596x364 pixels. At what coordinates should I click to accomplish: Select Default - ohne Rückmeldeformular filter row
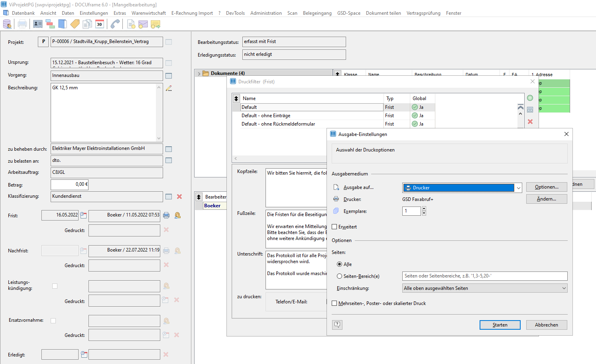tap(333, 124)
